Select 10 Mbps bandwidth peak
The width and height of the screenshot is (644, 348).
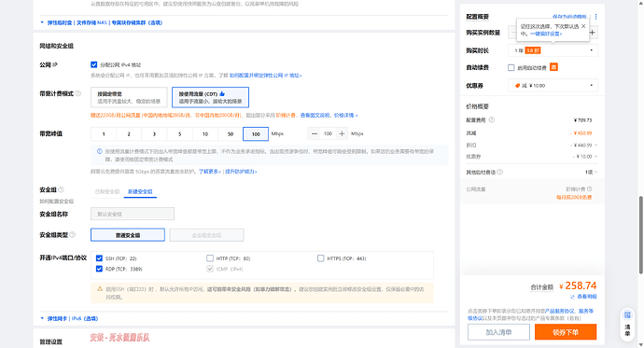tap(205, 133)
